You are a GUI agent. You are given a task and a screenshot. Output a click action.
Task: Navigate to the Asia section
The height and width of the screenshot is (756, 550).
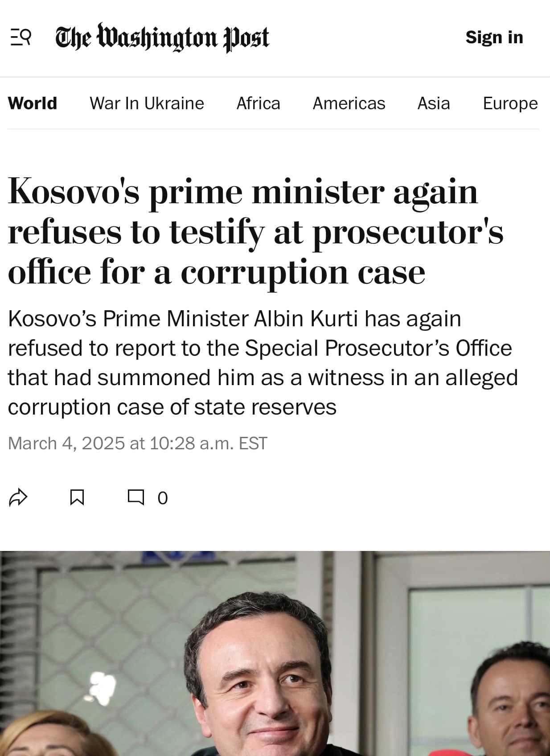coord(433,103)
